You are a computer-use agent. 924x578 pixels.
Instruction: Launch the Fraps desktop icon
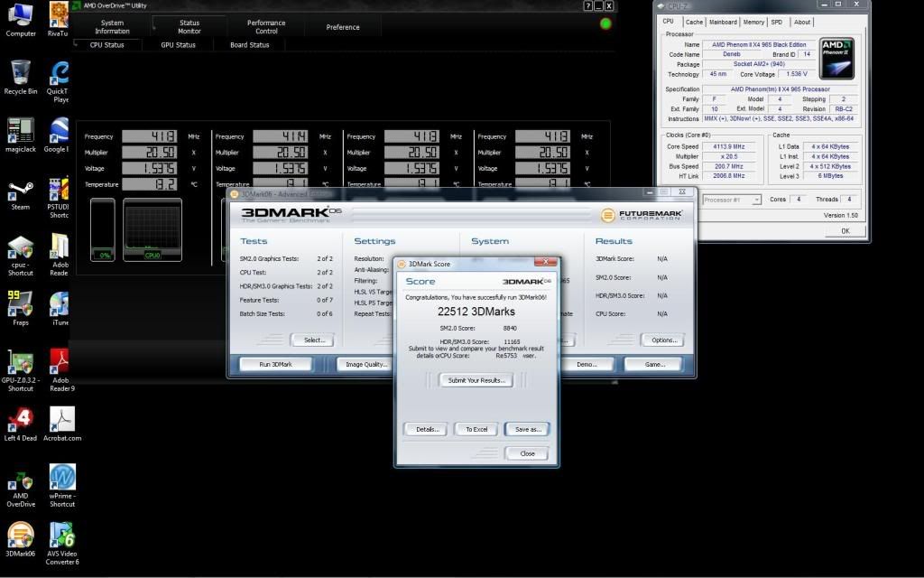click(x=21, y=309)
